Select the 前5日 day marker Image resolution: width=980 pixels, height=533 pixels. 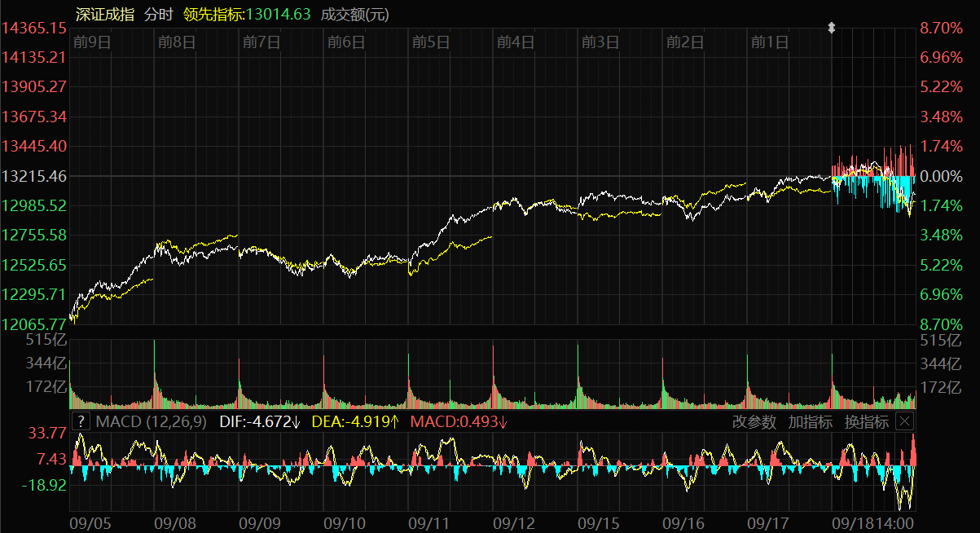coord(430,42)
